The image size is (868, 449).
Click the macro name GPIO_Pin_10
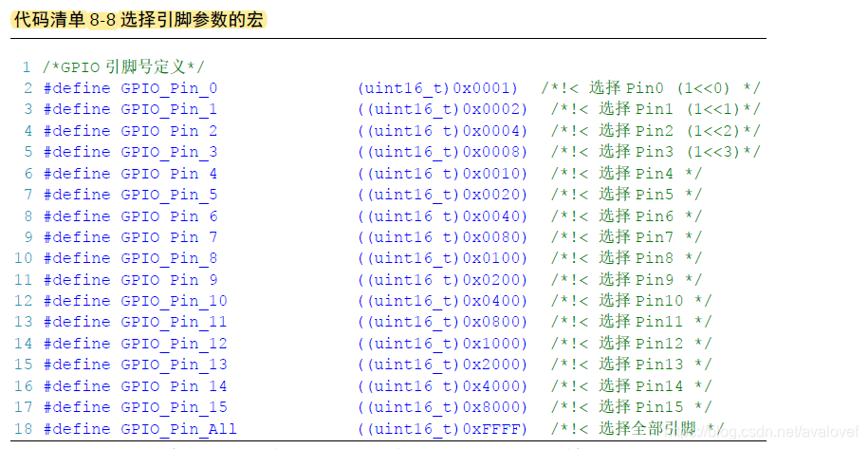[x=175, y=301]
